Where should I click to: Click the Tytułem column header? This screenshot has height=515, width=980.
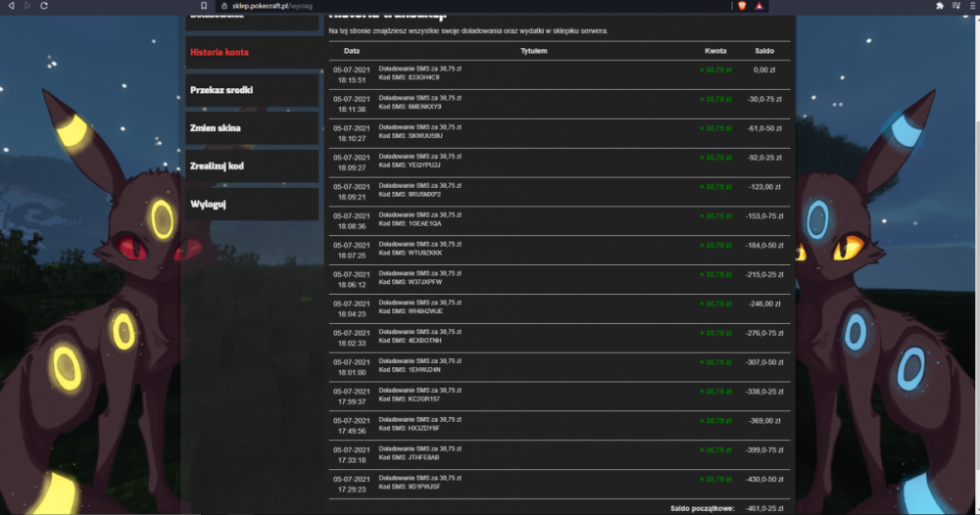[x=534, y=51]
